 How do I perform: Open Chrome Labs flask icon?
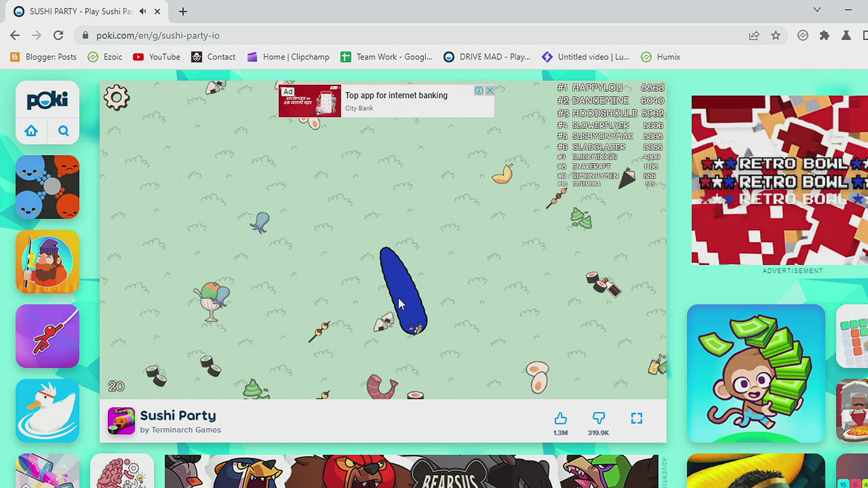846,35
